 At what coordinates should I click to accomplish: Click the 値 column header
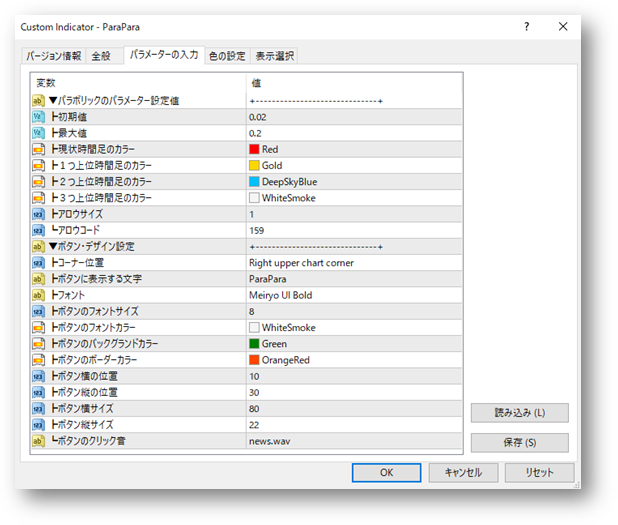coord(354,83)
